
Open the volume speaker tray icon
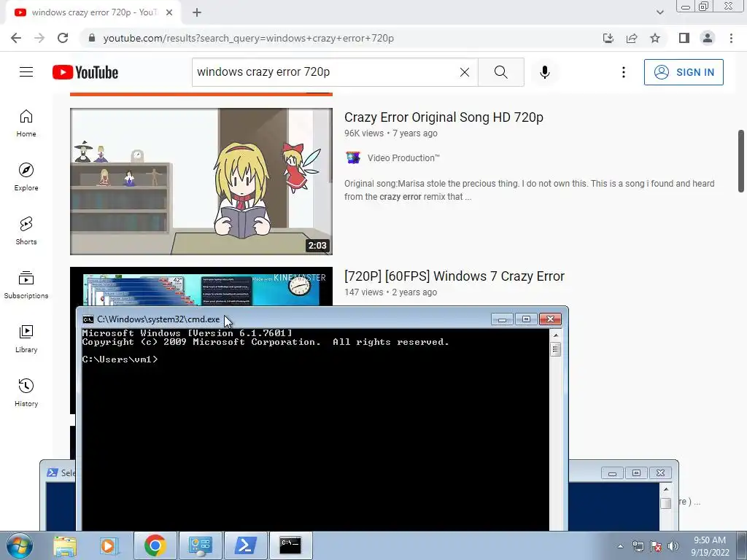click(x=673, y=546)
